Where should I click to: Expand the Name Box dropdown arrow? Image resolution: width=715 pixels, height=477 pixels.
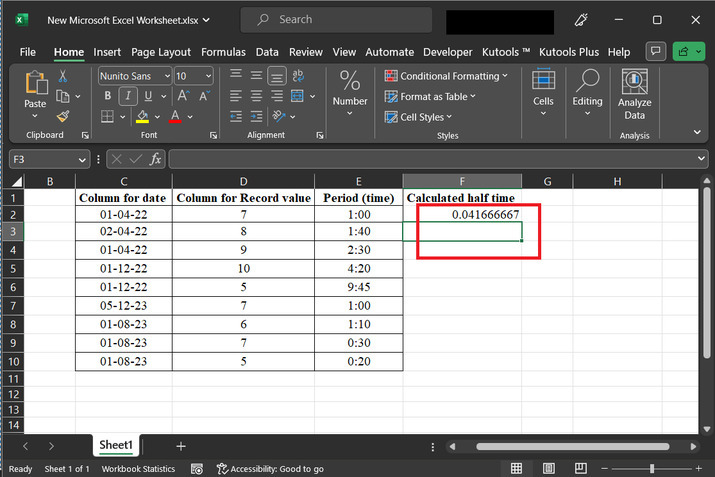[x=82, y=160]
